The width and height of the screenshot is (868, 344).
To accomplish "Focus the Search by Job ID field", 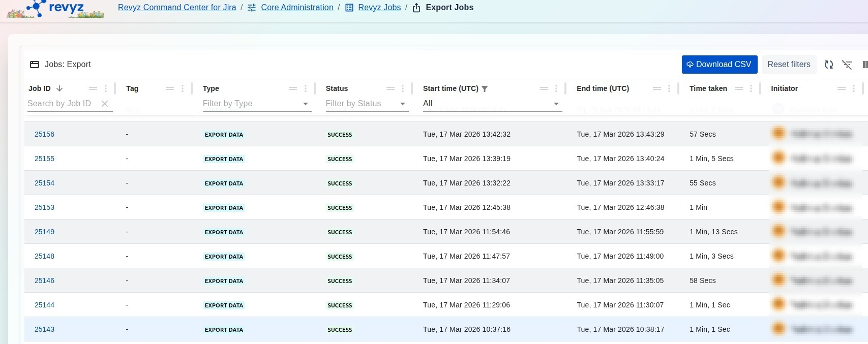I will pyautogui.click(x=61, y=104).
